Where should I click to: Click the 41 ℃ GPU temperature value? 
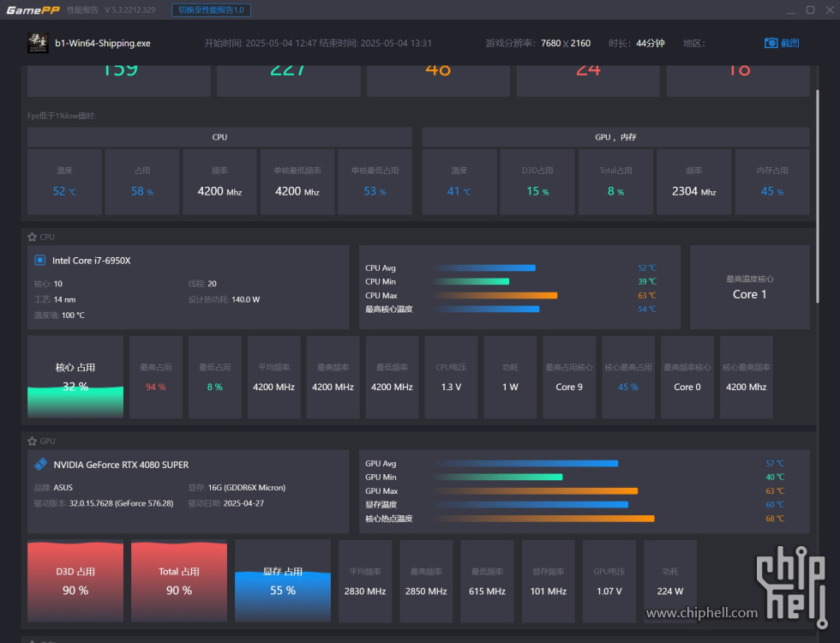coord(459,191)
